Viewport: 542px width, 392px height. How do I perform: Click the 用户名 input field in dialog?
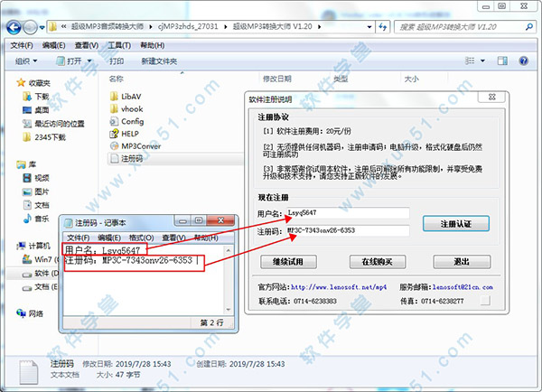tap(347, 214)
